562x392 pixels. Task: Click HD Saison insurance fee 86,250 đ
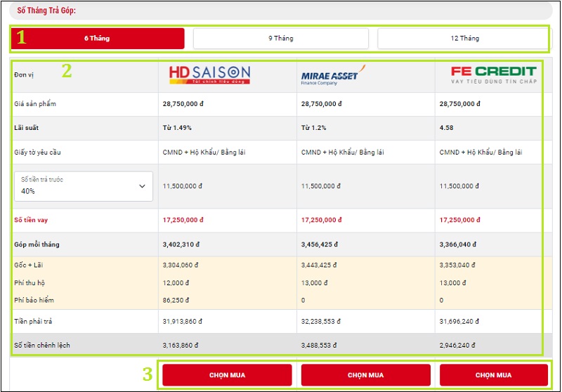pyautogui.click(x=178, y=300)
